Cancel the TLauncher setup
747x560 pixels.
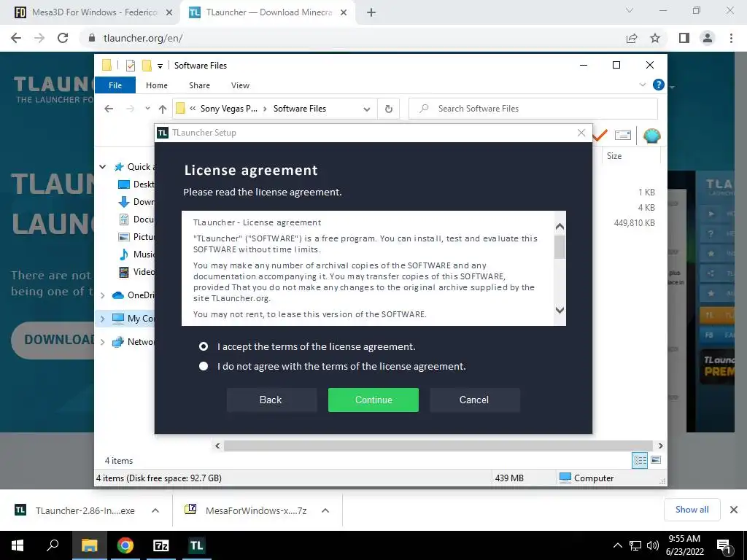pos(474,400)
